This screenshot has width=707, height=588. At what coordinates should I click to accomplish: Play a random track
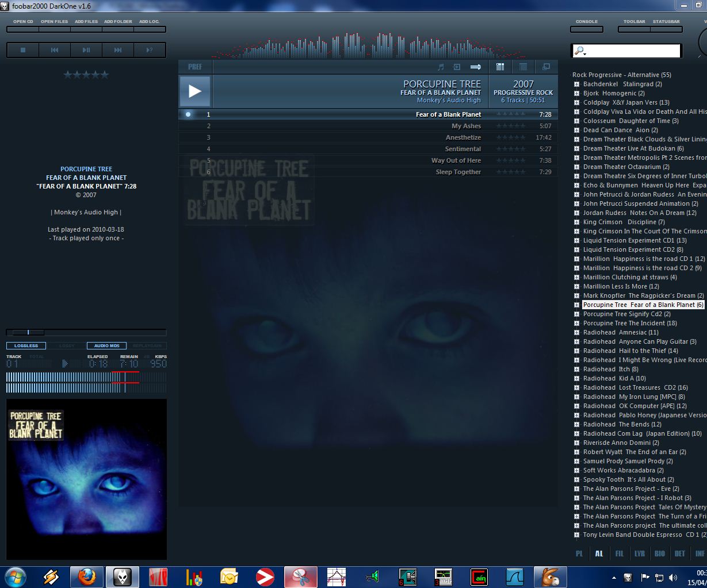150,50
